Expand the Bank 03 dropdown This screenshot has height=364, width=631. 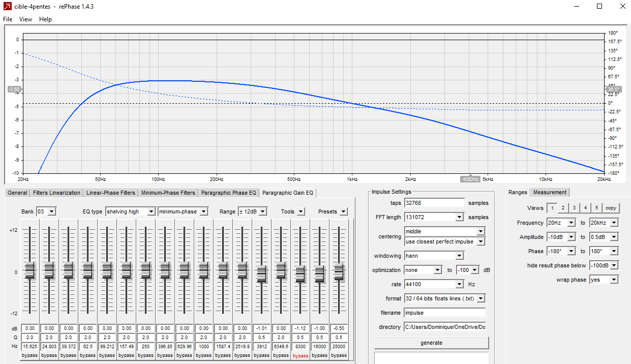tap(52, 211)
